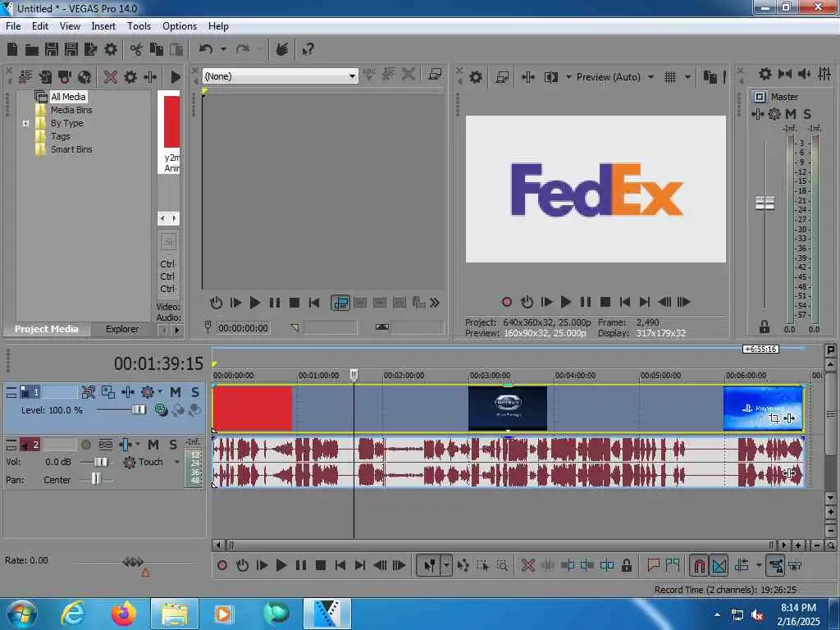Click the Windows Start button
This screenshot has height=630, width=840.
22,614
